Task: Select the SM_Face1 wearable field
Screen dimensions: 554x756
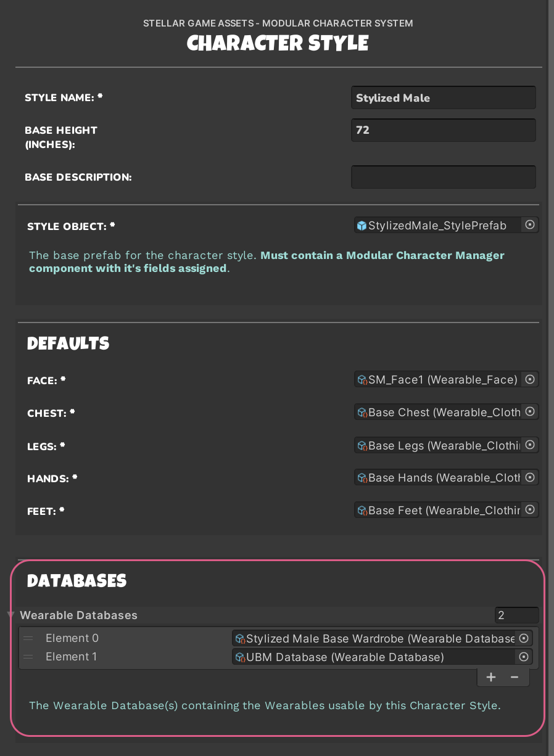Action: (438, 380)
